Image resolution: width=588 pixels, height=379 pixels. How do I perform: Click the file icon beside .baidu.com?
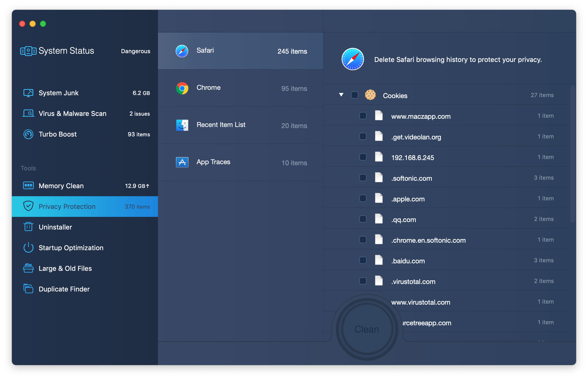[379, 260]
